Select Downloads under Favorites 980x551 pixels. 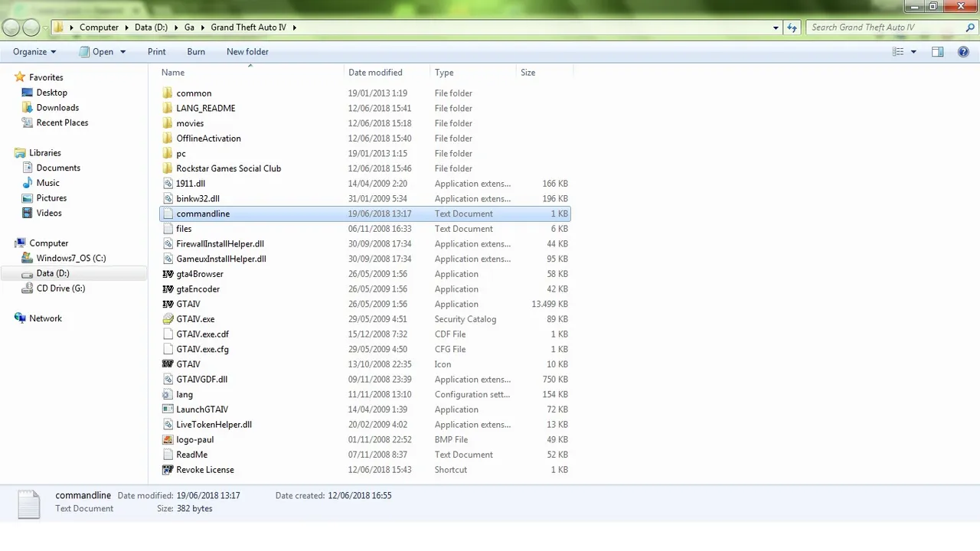pos(57,108)
